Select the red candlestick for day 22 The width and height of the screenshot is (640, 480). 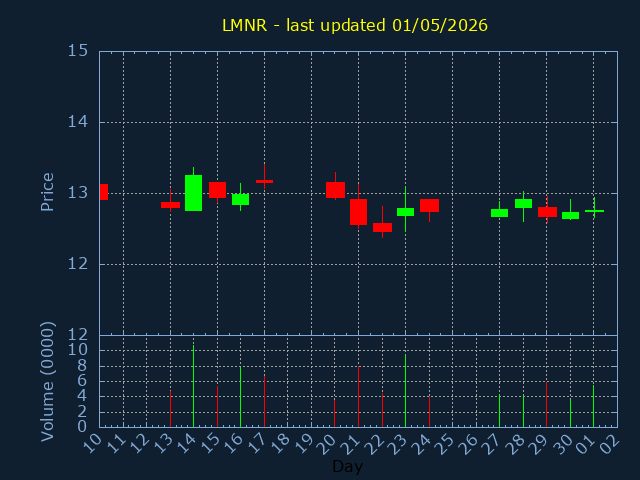tap(382, 227)
